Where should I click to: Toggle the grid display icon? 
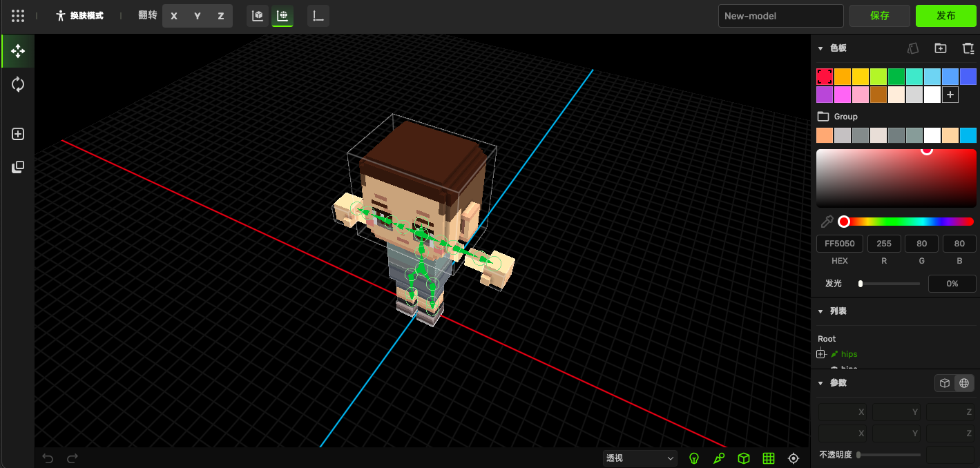pyautogui.click(x=769, y=458)
